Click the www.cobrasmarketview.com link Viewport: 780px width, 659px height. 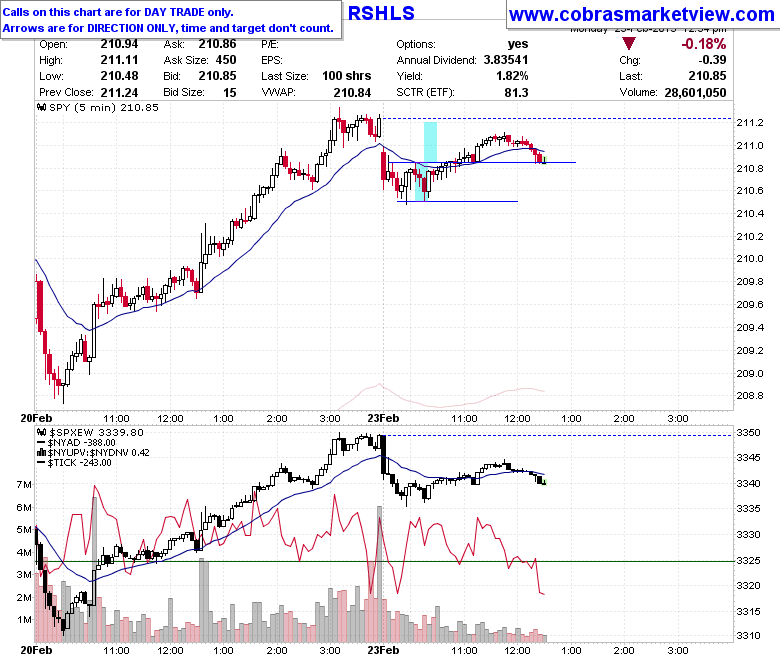click(642, 14)
